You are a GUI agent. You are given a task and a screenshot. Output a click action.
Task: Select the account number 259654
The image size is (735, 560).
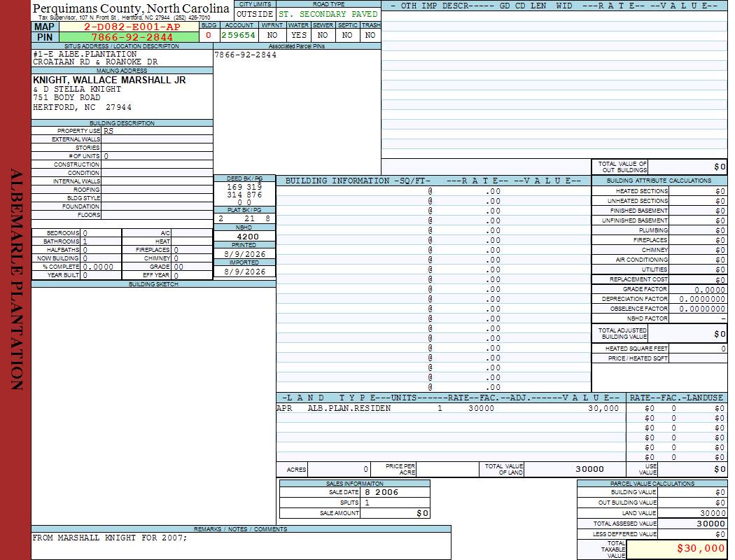pyautogui.click(x=239, y=35)
